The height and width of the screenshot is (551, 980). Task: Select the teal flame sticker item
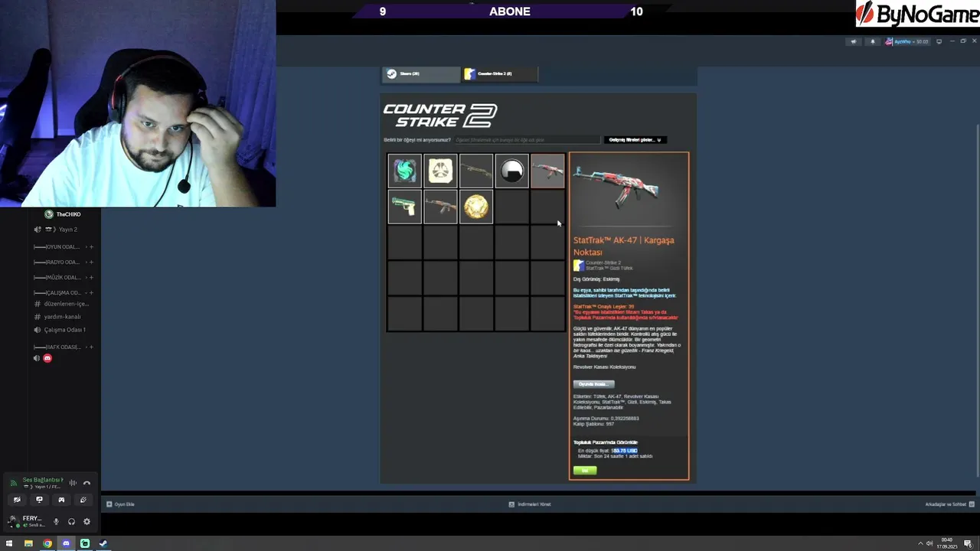pyautogui.click(x=404, y=171)
